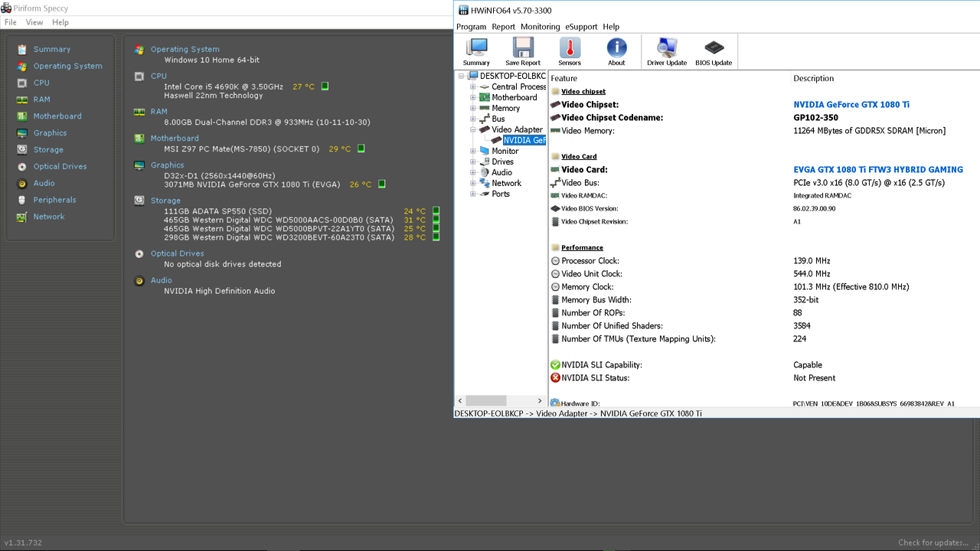980x551 pixels.
Task: Click the Video BIOS Version 86.02.39.00.90 value
Action: click(815, 208)
